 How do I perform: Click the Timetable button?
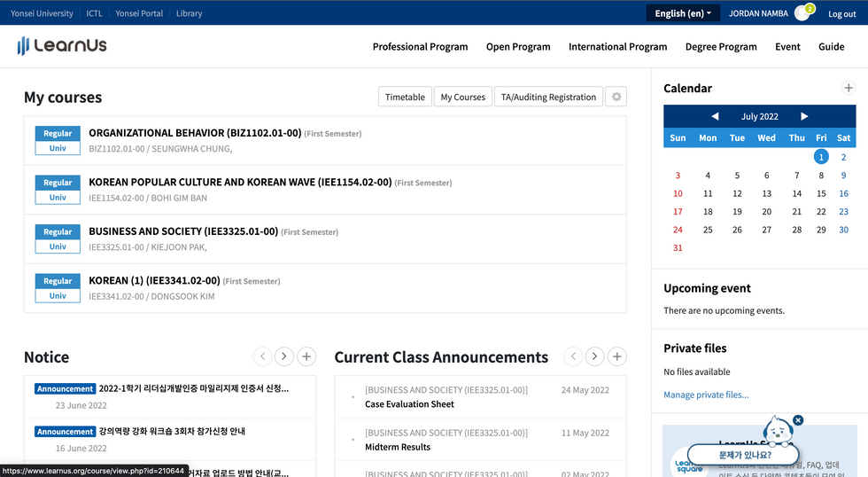point(406,97)
